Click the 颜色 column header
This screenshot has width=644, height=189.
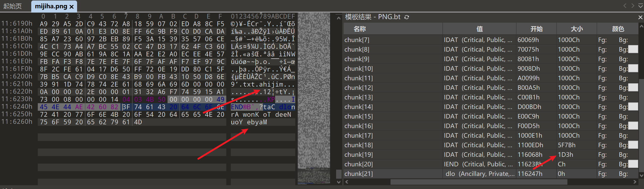618,29
